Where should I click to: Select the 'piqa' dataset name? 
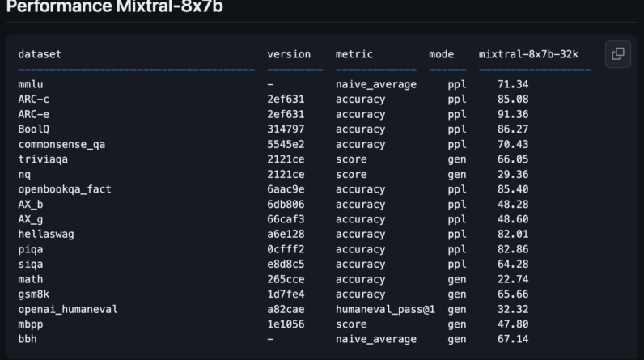click(x=31, y=250)
